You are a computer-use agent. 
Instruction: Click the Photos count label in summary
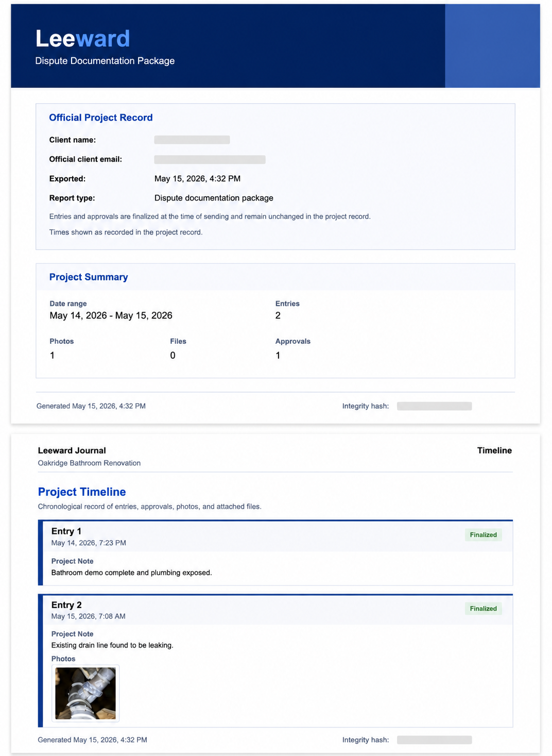[x=62, y=341]
